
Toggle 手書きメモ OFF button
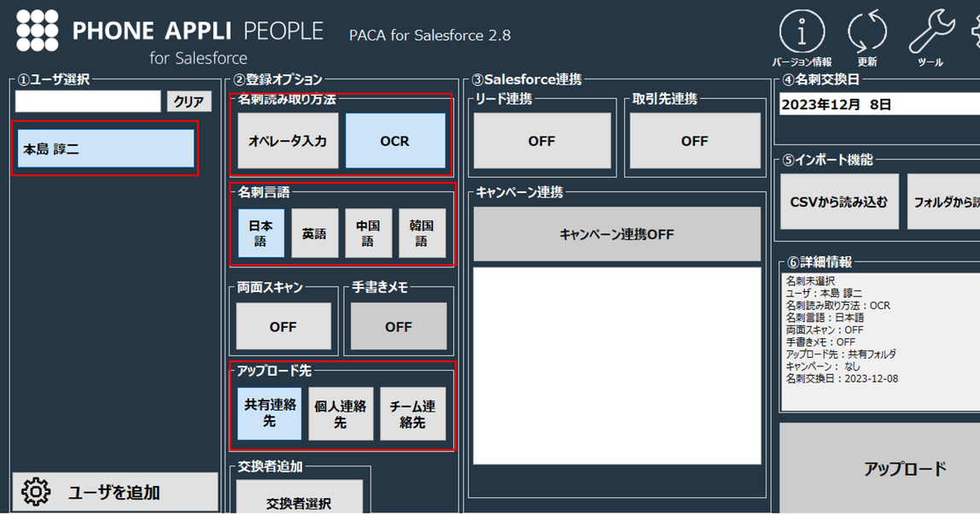399,326
